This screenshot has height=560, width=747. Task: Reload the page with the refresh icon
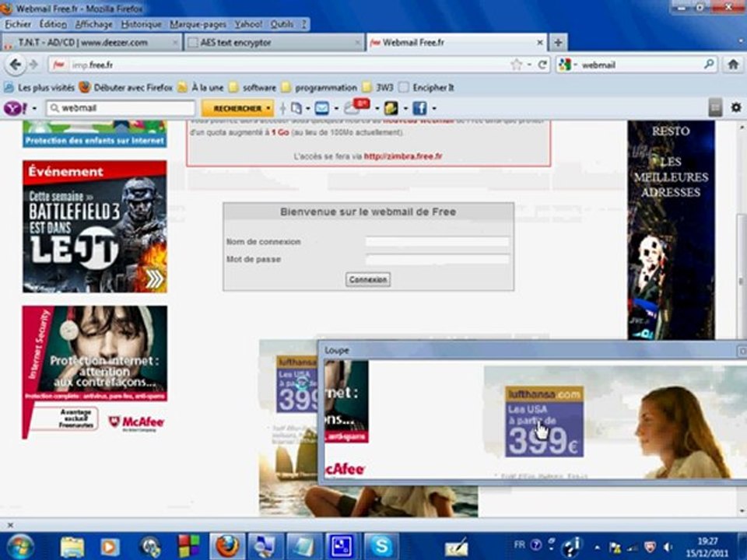(542, 65)
